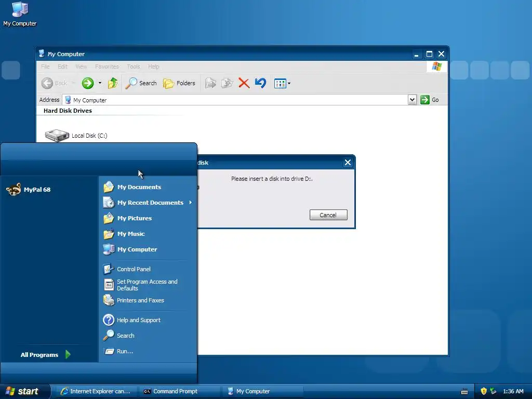The height and width of the screenshot is (399, 532).
Task: Open Printers and Faxes
Action: [134, 300]
